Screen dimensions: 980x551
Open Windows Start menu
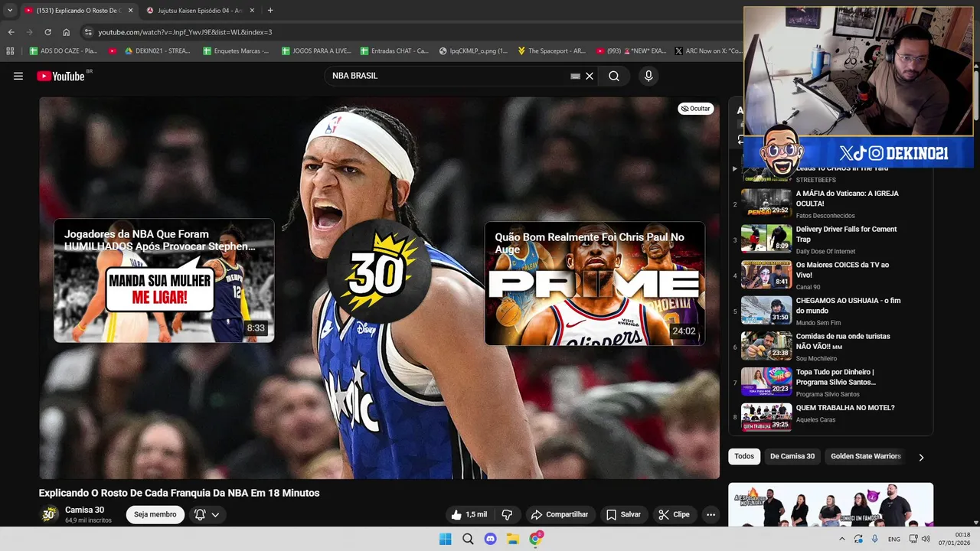tap(445, 539)
